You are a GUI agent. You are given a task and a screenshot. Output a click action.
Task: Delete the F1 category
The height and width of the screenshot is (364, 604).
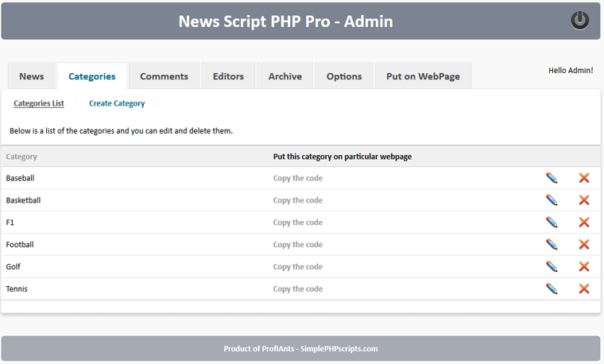coord(584,223)
